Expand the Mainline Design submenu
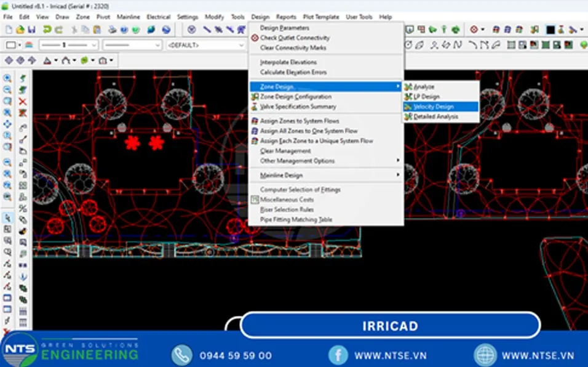The width and height of the screenshot is (588, 367). pos(326,175)
